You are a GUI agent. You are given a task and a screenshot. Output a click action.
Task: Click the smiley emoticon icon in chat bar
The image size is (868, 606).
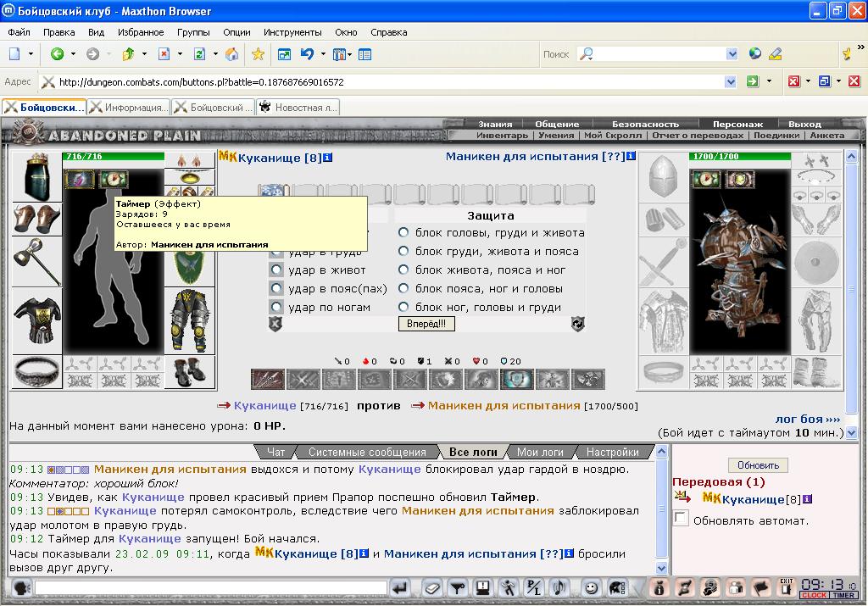click(x=591, y=587)
